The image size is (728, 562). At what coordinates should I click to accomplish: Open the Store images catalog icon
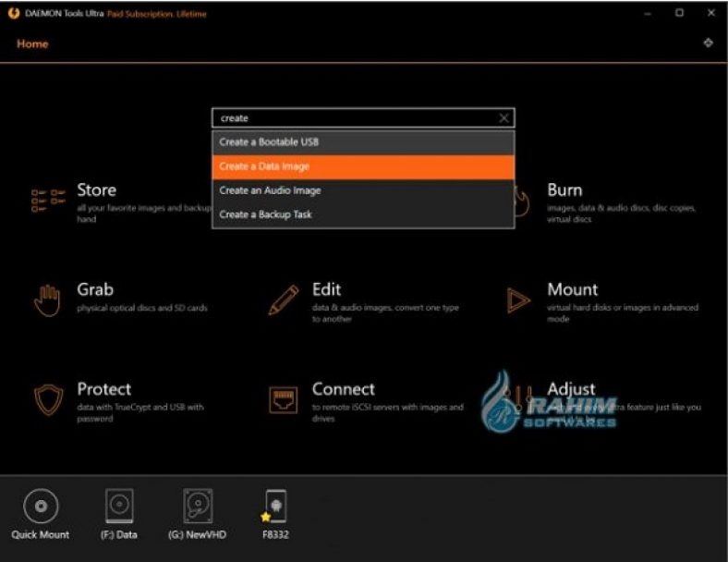48,201
